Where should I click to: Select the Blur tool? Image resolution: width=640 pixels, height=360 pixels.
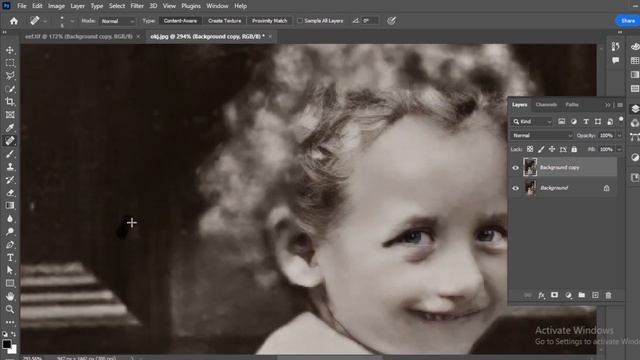tap(10, 219)
